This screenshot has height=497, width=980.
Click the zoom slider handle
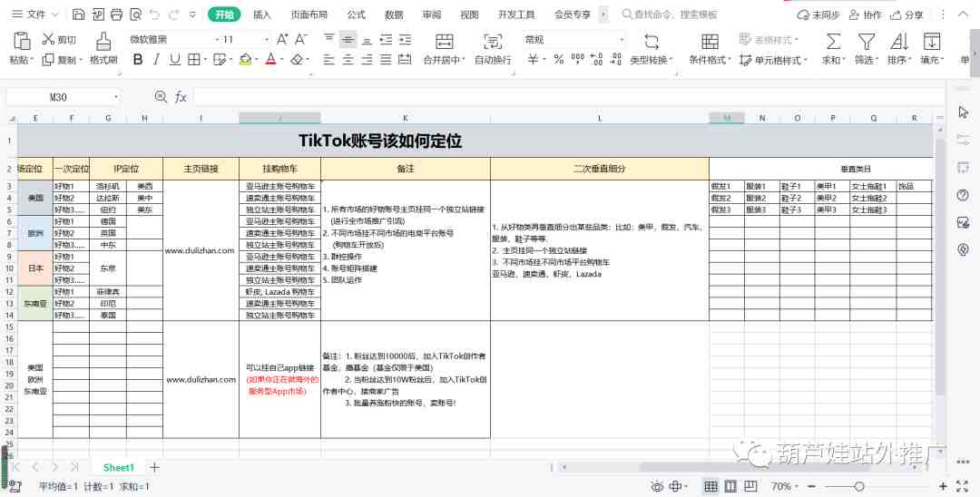859,486
